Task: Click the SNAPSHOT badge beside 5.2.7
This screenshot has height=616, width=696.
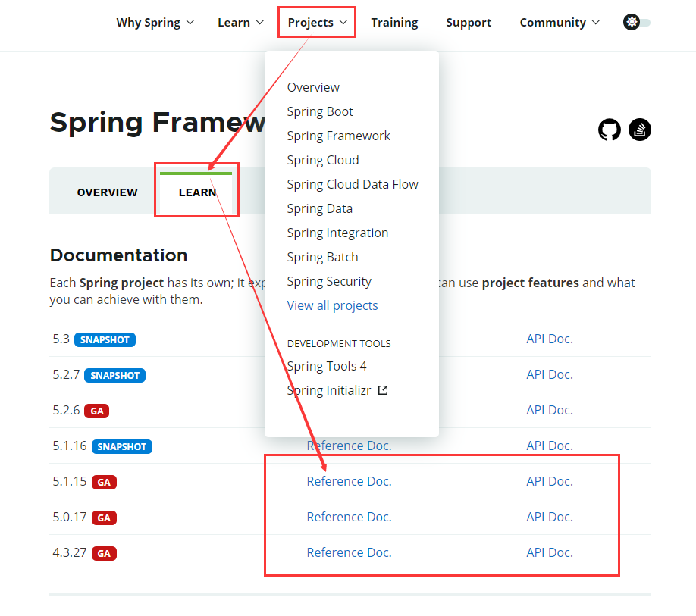Action: (114, 375)
